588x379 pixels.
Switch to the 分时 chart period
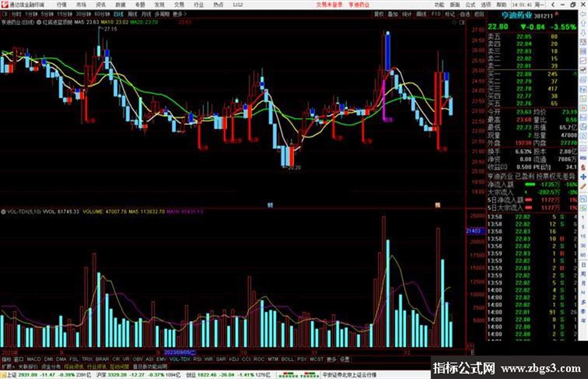tap(16, 14)
